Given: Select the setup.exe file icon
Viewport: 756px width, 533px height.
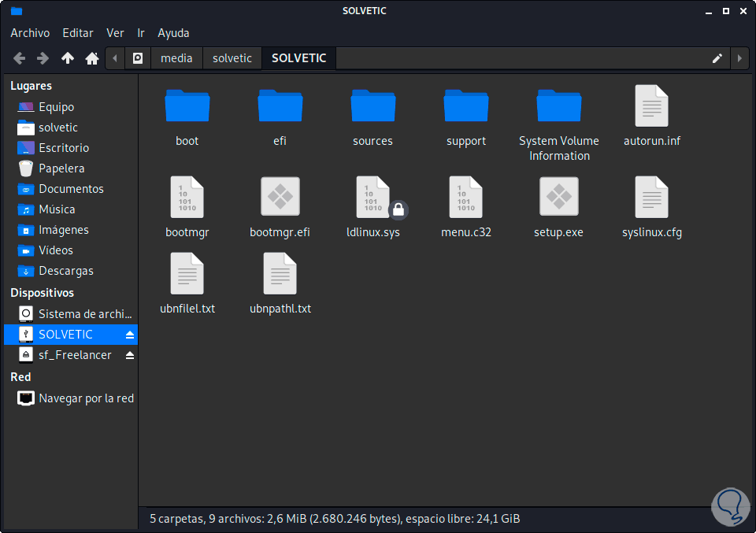Looking at the screenshot, I should pyautogui.click(x=559, y=197).
